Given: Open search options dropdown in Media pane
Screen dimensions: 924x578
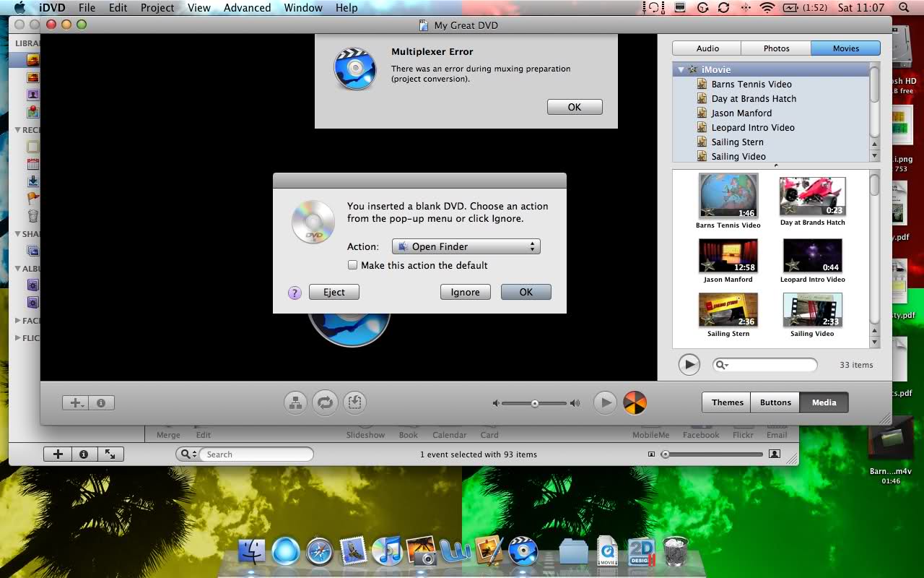Looking at the screenshot, I should (722, 365).
